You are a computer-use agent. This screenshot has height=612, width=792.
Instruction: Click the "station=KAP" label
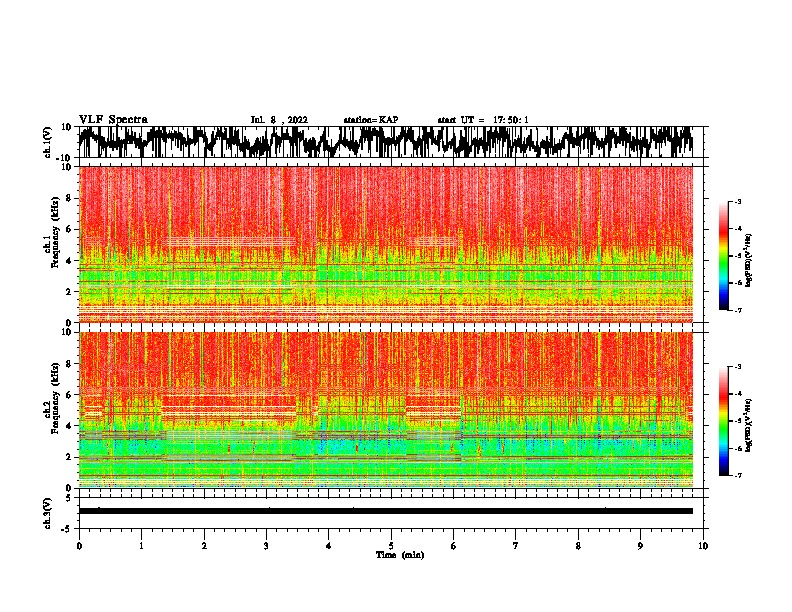click(371, 120)
